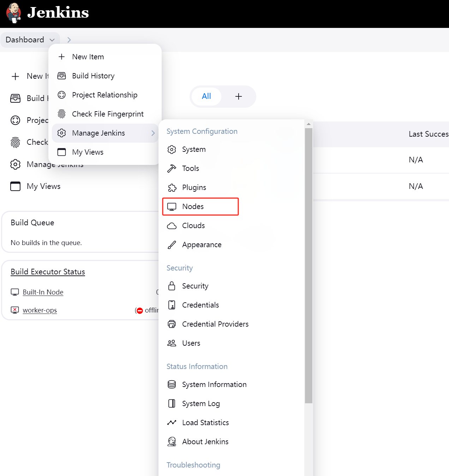Click the About Jenkins butler icon

[x=172, y=442]
